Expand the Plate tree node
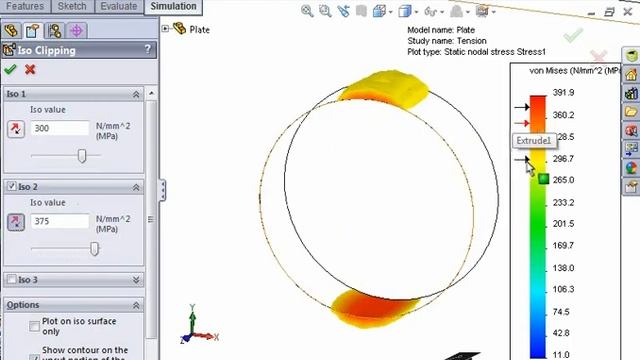This screenshot has width=640, height=360. (x=165, y=28)
